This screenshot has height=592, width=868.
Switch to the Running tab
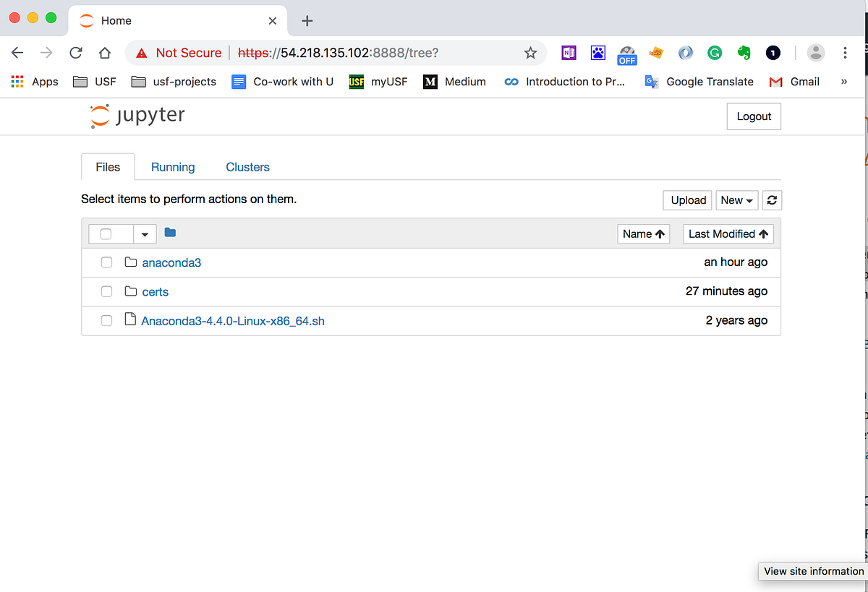[x=173, y=167]
